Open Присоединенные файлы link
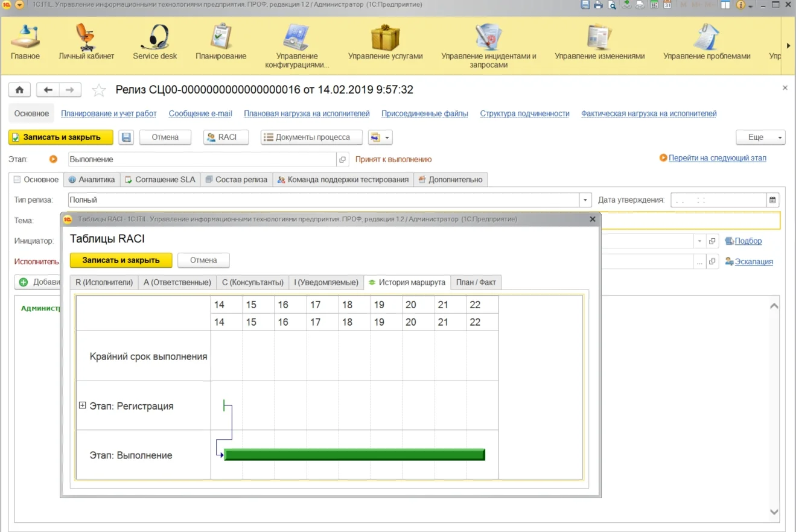The width and height of the screenshot is (796, 532). (x=425, y=113)
